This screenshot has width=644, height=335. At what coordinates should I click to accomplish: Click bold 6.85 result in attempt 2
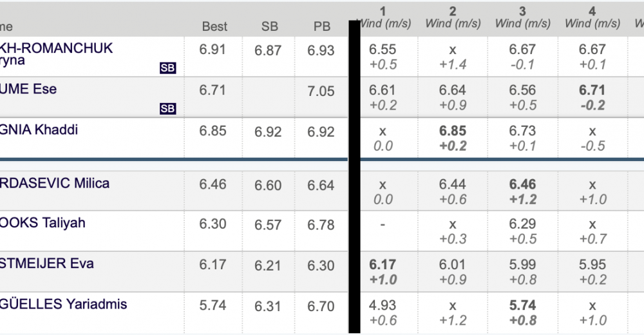453,131
